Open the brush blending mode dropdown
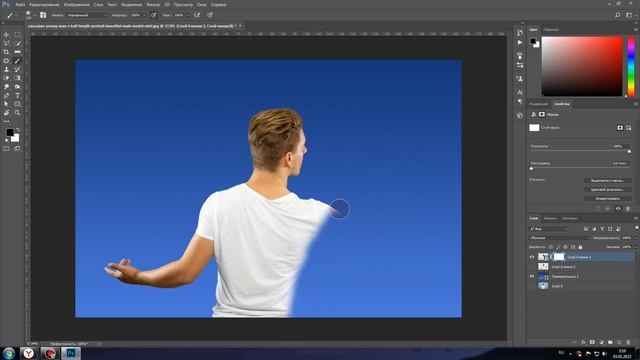 pos(87,15)
